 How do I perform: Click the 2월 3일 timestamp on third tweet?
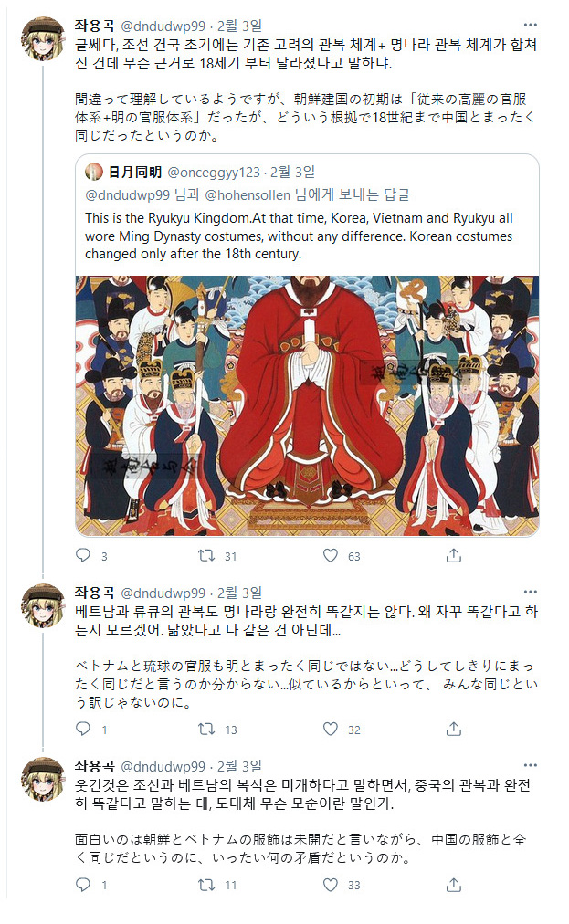tap(239, 766)
